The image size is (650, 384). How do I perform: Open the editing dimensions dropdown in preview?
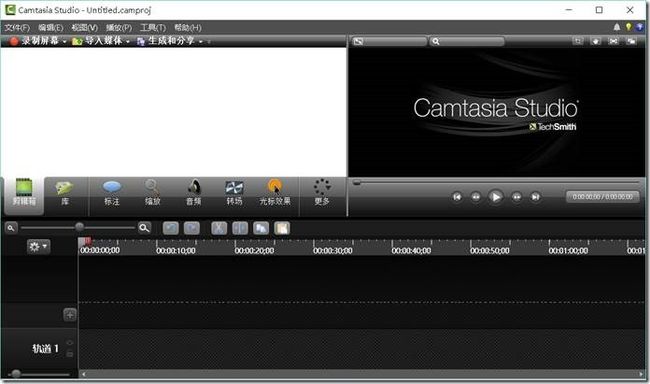click(x=389, y=41)
